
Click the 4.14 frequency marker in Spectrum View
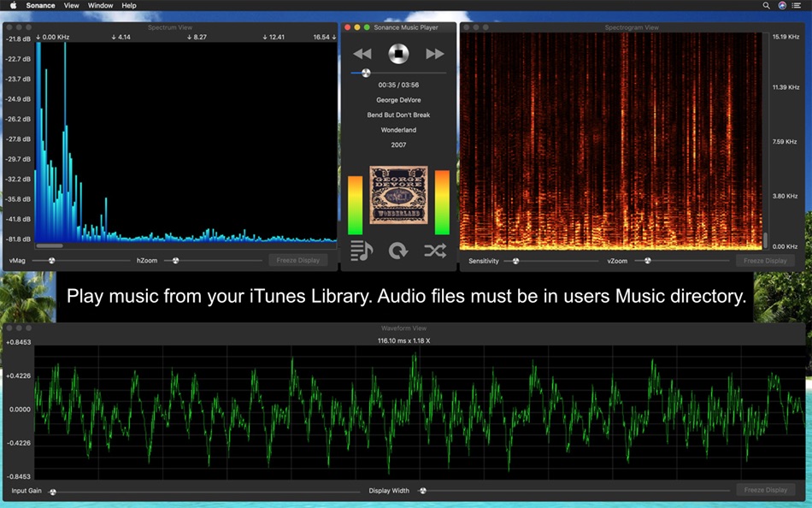pyautogui.click(x=121, y=38)
